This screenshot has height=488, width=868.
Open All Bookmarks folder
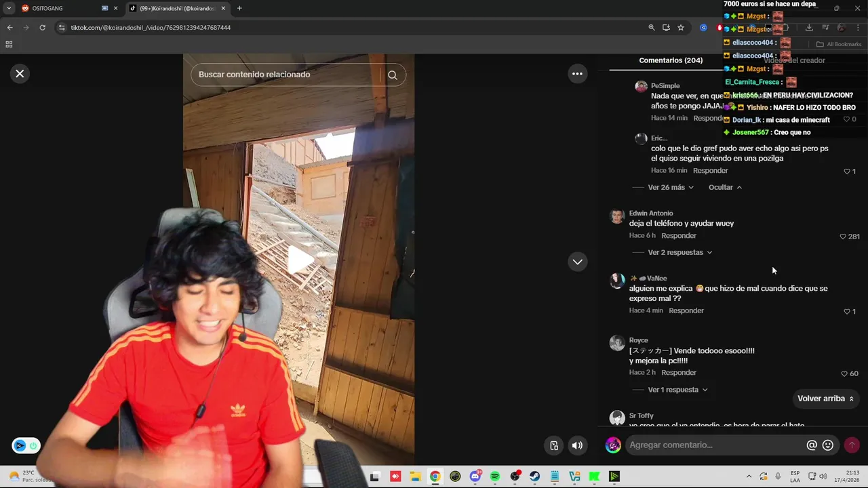pyautogui.click(x=839, y=44)
